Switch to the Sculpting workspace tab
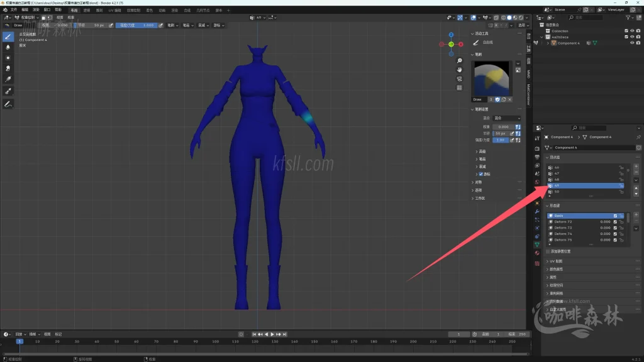 99,10
